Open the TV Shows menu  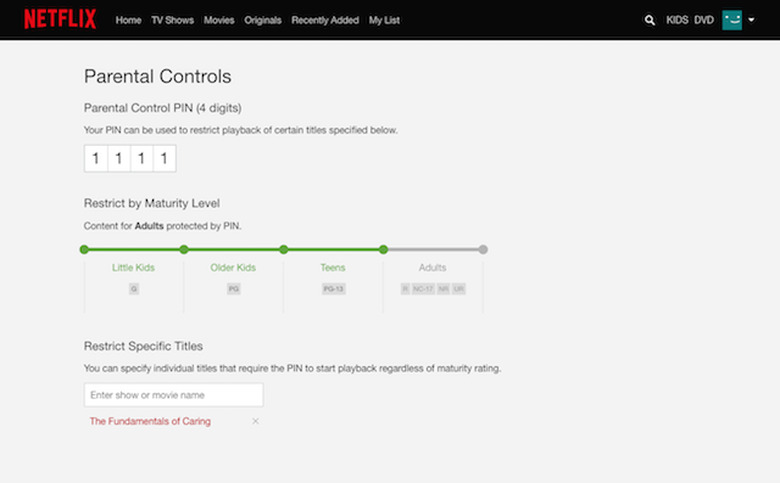pyautogui.click(x=172, y=20)
